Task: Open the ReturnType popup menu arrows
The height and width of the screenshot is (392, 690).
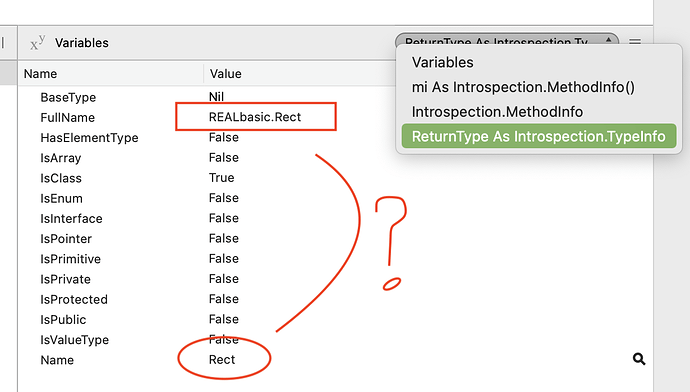Action: [609, 40]
